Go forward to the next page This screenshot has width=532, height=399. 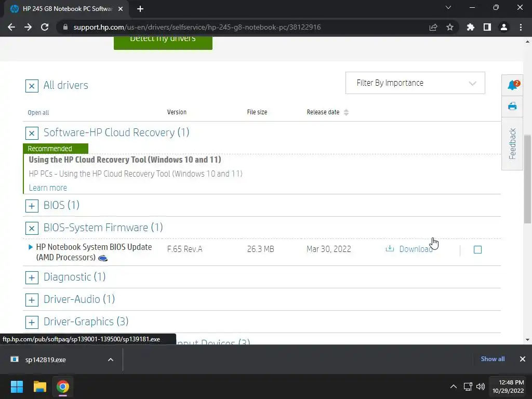28,27
